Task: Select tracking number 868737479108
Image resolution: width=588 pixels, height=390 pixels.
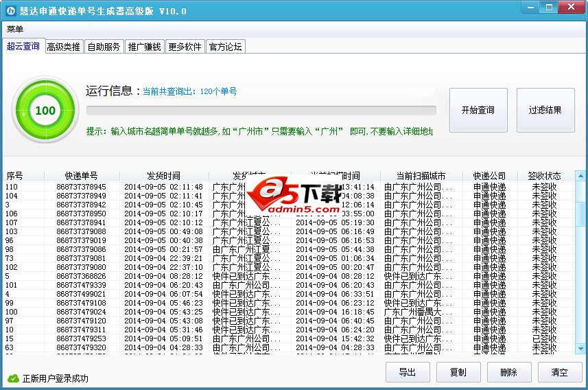Action: 82,303
